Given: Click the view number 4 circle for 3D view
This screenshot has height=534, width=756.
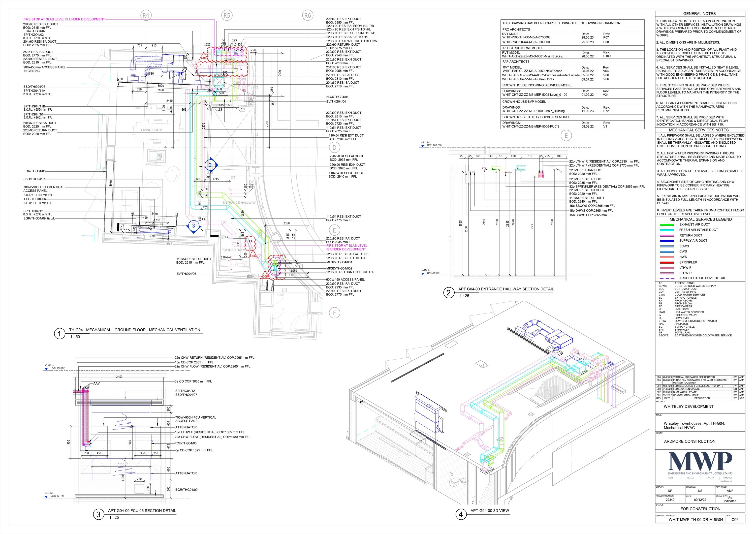Looking at the screenshot, I should 461,514.
